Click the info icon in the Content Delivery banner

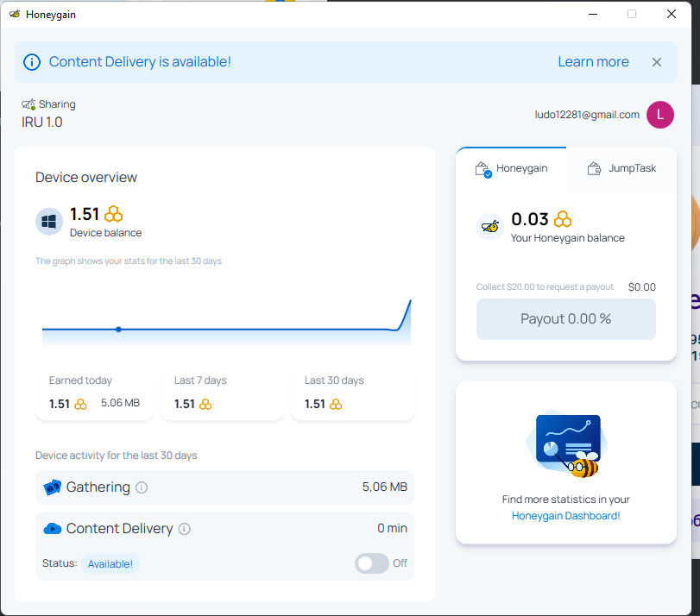(32, 62)
